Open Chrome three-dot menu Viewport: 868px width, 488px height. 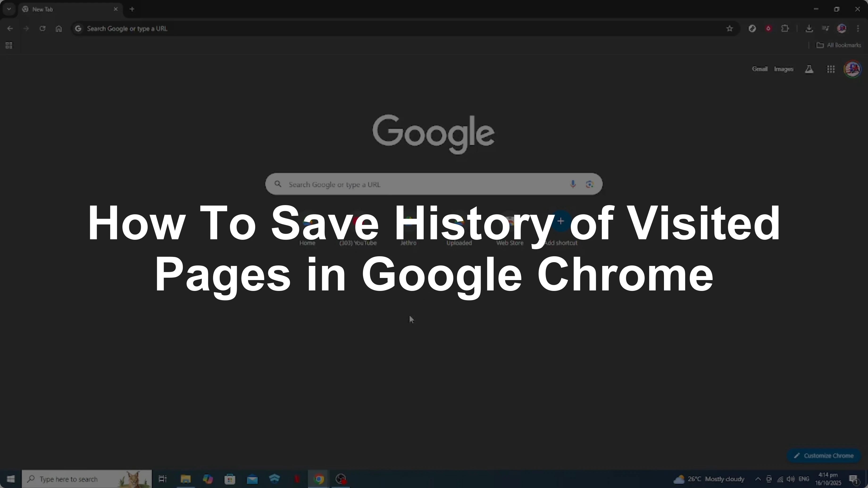(x=858, y=29)
